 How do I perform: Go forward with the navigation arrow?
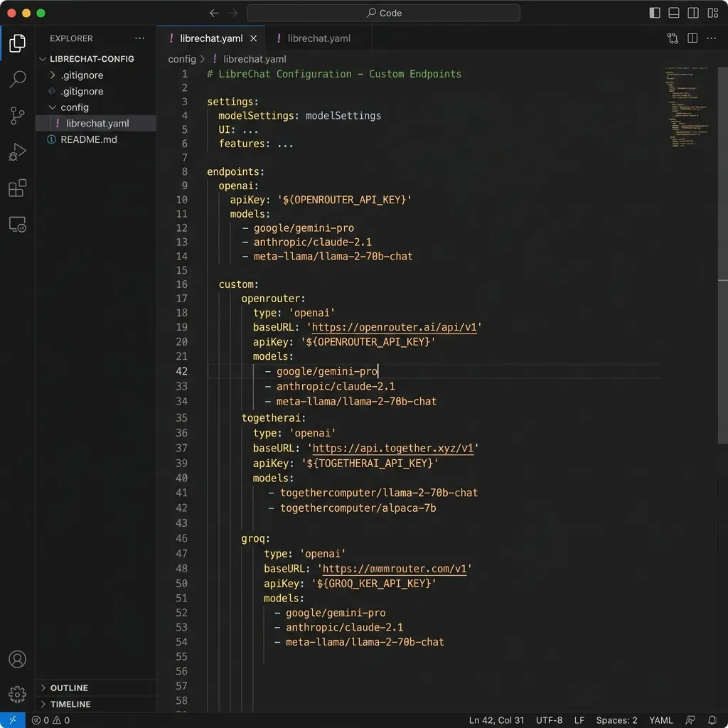(232, 13)
